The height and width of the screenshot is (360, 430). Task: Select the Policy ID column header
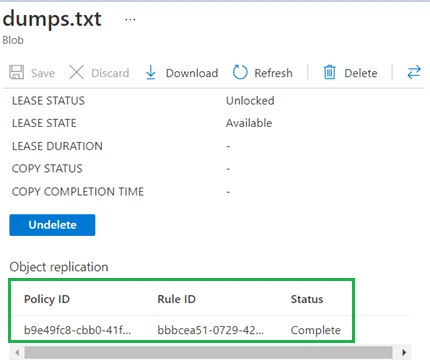coord(47,299)
